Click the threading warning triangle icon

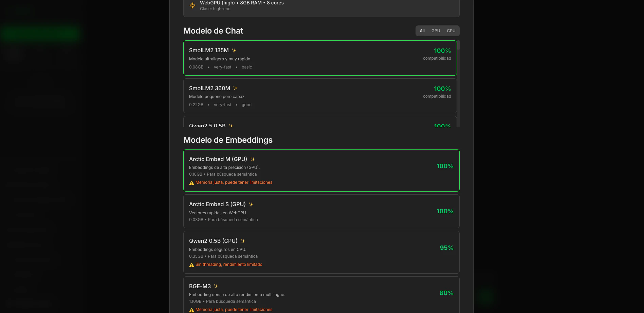pyautogui.click(x=191, y=265)
